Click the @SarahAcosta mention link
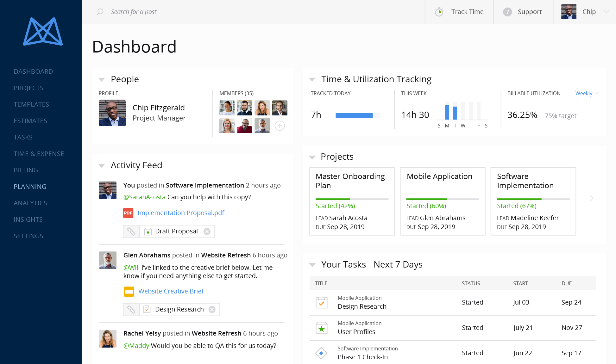616x364 pixels. (x=144, y=197)
